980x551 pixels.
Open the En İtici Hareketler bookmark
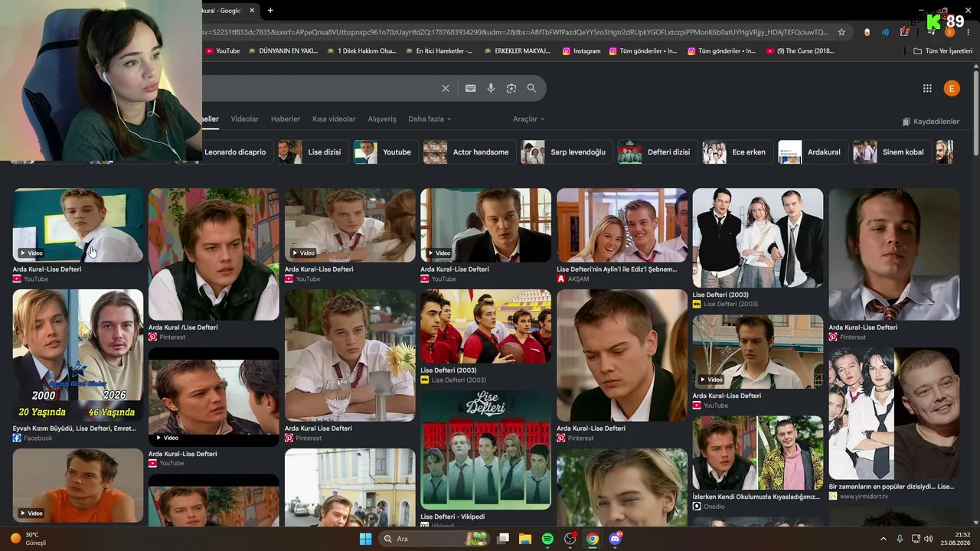(439, 51)
